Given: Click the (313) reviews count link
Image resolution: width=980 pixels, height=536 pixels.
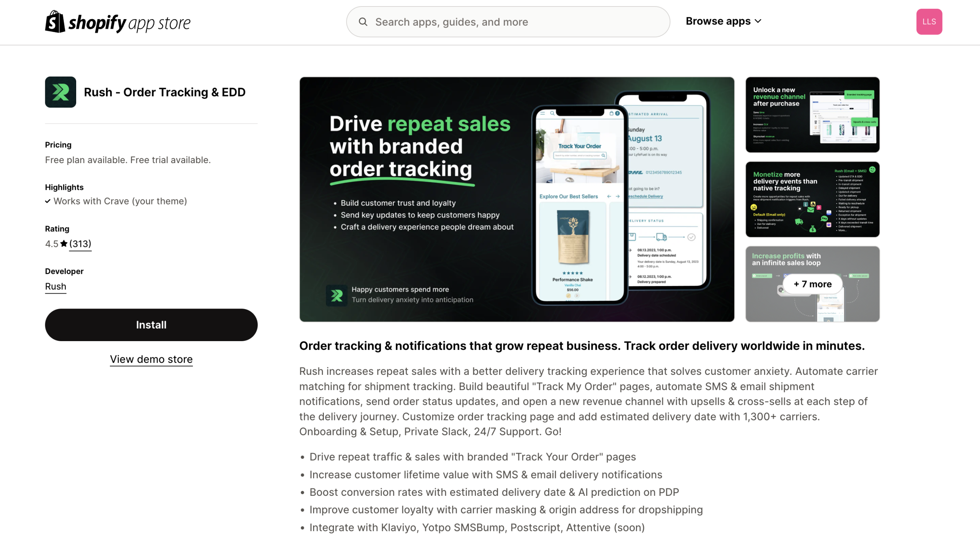Looking at the screenshot, I should pos(79,243).
